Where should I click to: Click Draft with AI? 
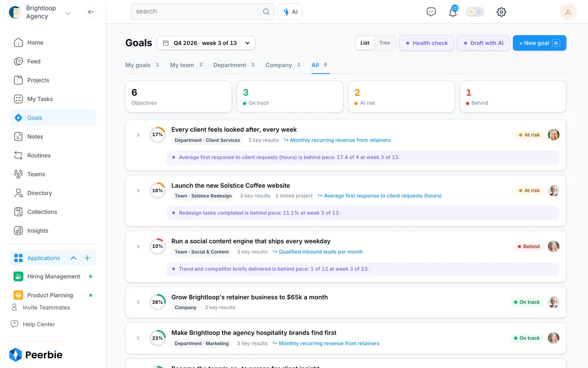pyautogui.click(x=483, y=43)
